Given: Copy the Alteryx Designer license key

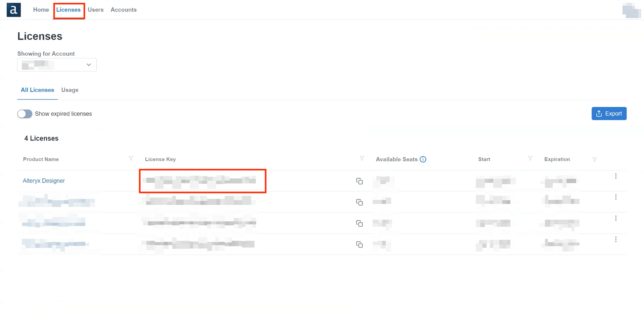Looking at the screenshot, I should click(x=359, y=181).
